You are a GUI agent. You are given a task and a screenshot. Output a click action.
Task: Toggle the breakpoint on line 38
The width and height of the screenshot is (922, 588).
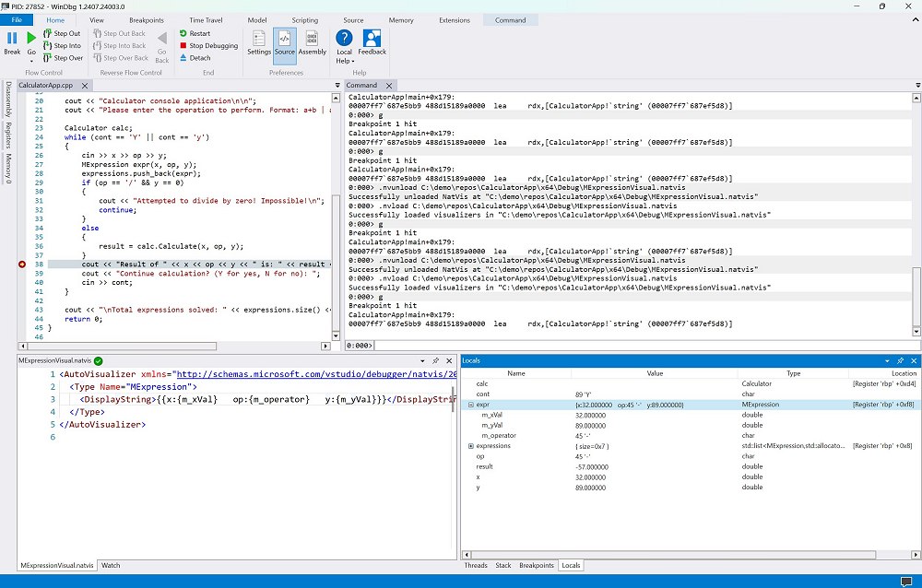(x=22, y=265)
